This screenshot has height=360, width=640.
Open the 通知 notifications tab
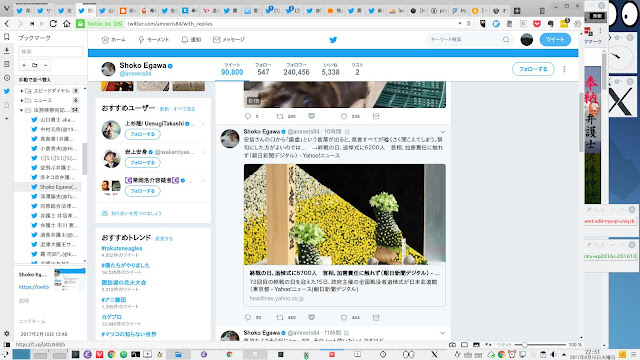click(191, 40)
